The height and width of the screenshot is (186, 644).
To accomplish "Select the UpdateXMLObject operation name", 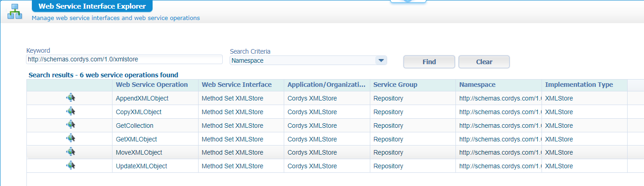I will pos(142,166).
